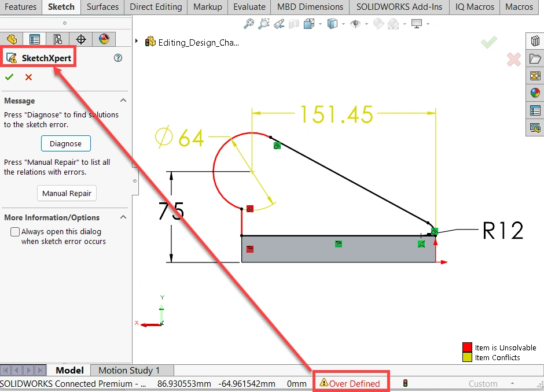Open Hide/Show Items dropdown arrow

366,24
